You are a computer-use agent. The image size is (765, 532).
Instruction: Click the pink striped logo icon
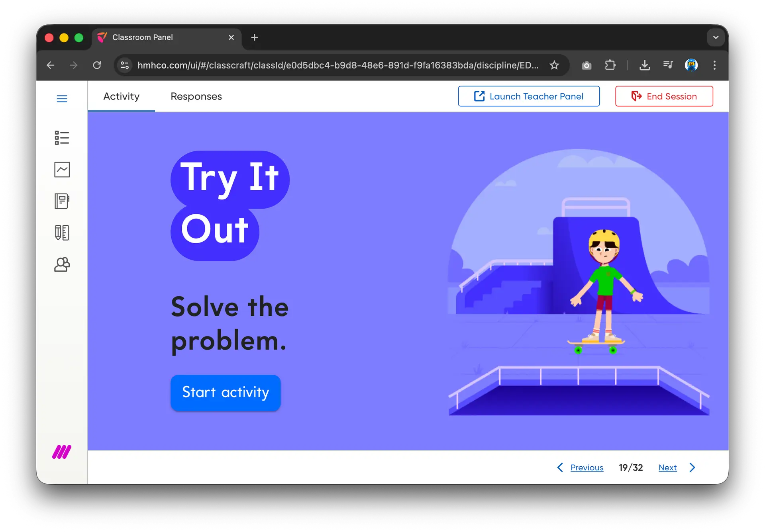62,452
